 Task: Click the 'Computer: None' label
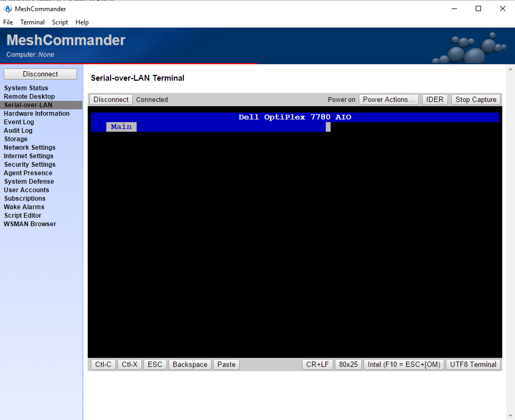point(30,55)
